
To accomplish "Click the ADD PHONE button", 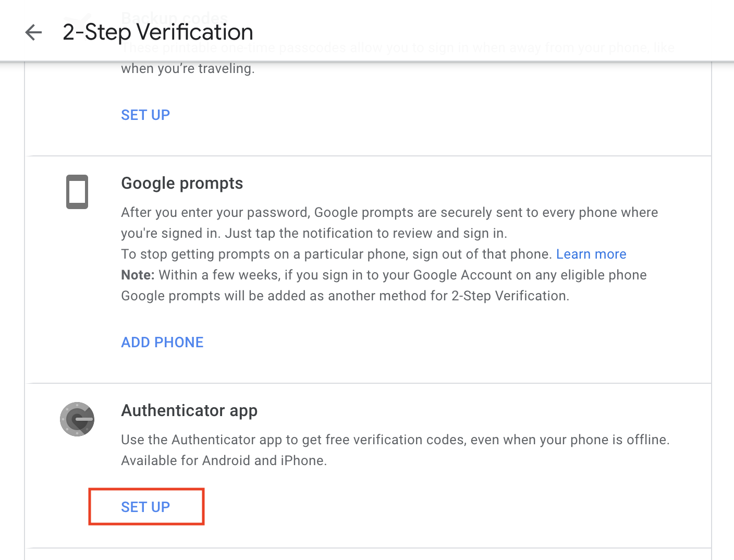I will 162,342.
